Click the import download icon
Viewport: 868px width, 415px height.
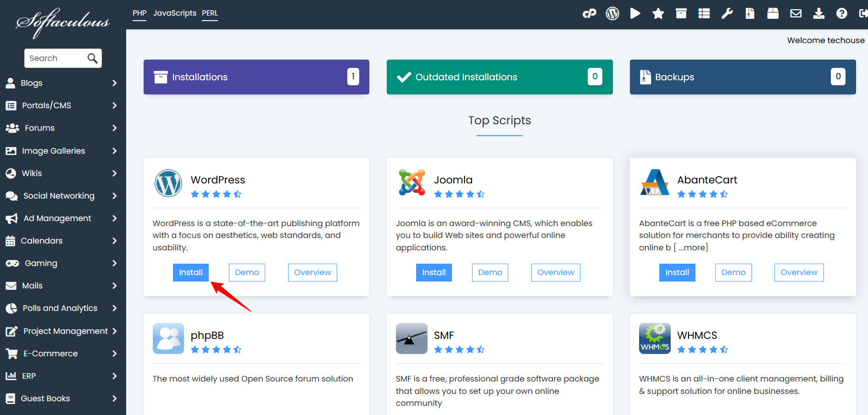coord(819,13)
